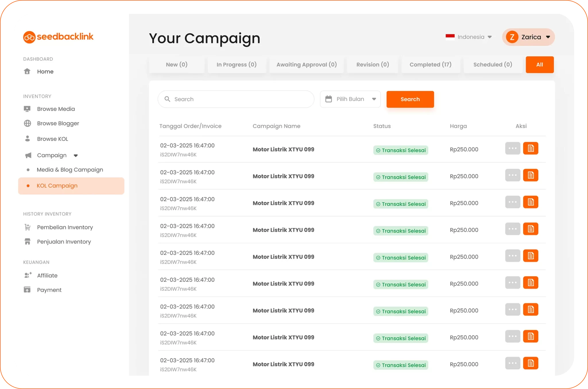
Task: Select the In Progress (0) tab
Action: point(236,65)
